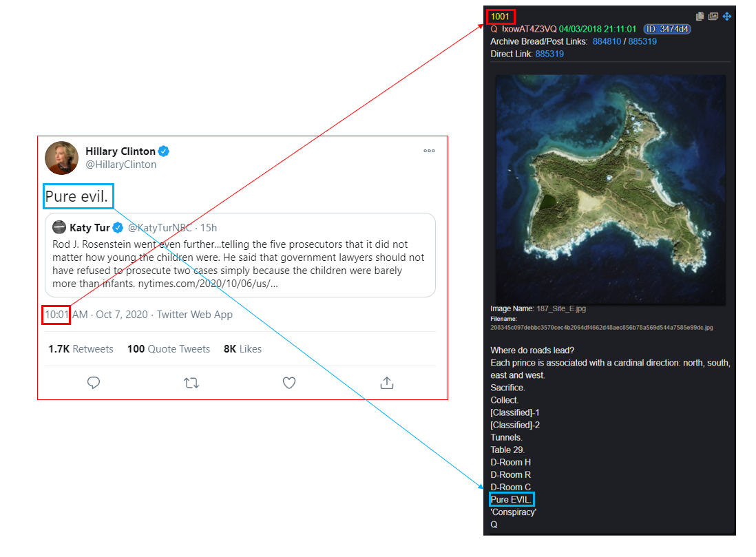756x557 pixels.
Task: Click the retweet arrows icon
Action: (x=191, y=383)
